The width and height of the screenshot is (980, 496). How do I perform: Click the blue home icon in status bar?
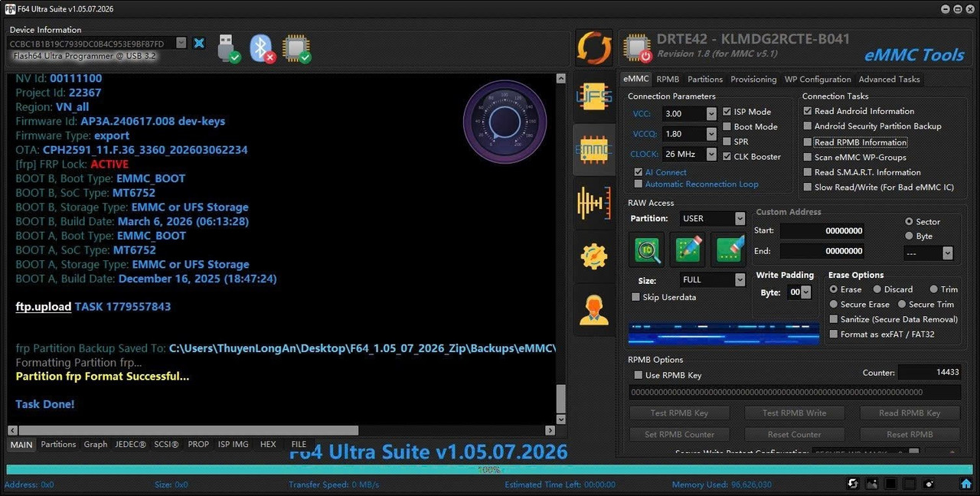pyautogui.click(x=967, y=484)
